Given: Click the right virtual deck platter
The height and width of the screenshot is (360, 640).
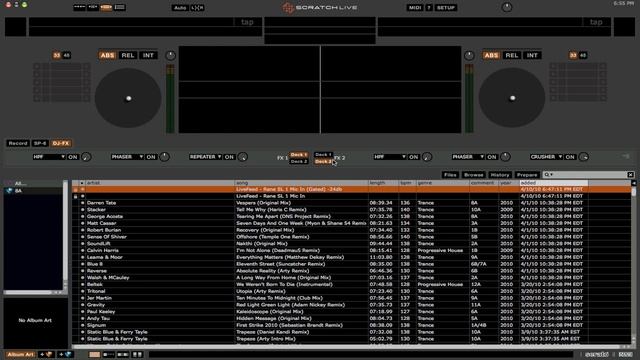Looking at the screenshot, I should coord(512,98).
